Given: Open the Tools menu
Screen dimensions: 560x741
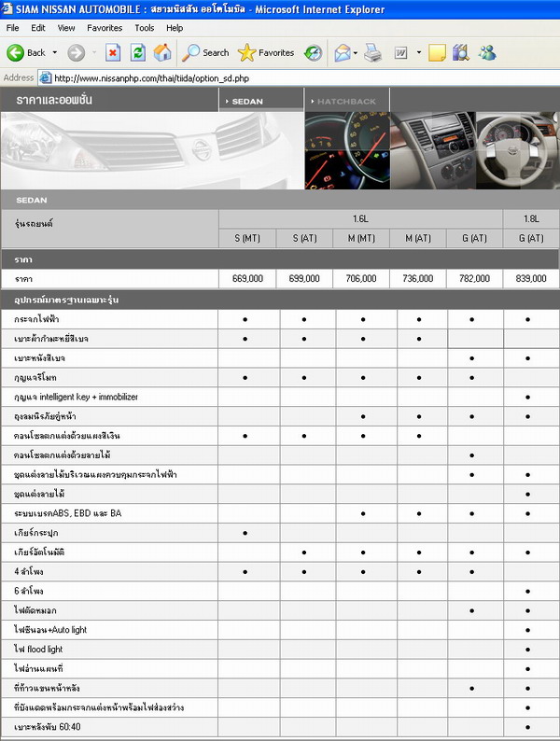Looking at the screenshot, I should pos(144,28).
